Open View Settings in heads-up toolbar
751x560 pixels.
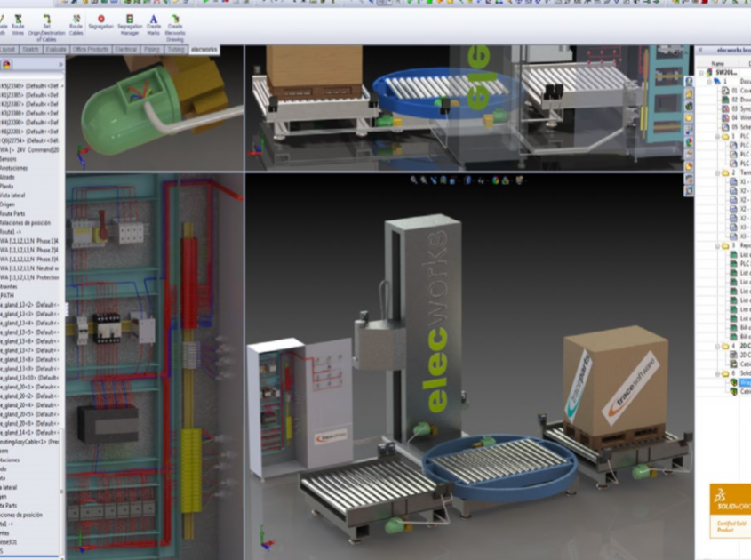pos(520,180)
